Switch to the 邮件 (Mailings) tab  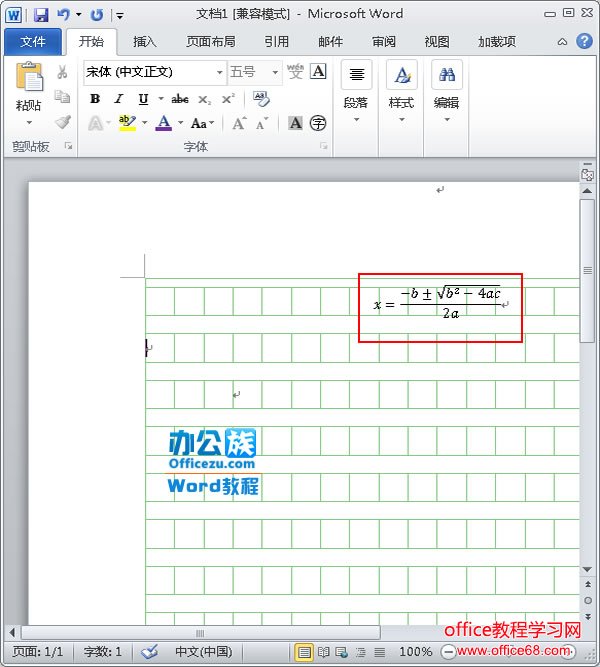click(x=330, y=42)
